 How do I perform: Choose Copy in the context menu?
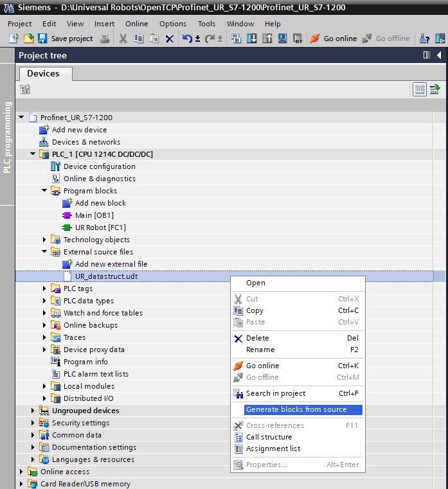tap(298, 310)
